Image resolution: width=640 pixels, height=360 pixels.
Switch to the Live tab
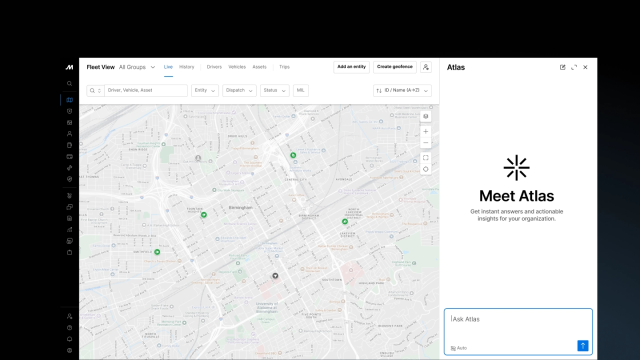[168, 67]
